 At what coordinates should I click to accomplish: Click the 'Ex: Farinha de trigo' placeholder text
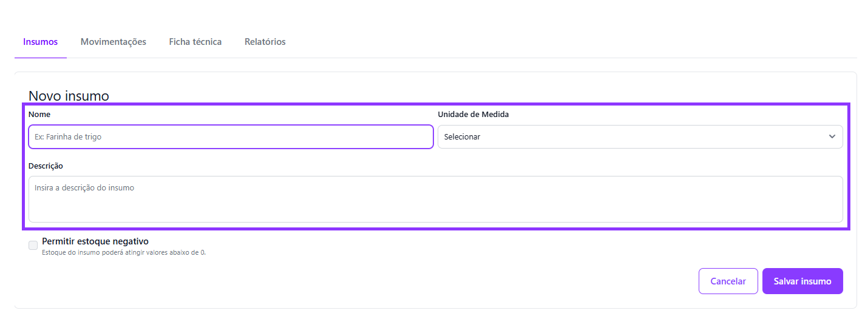(x=68, y=137)
